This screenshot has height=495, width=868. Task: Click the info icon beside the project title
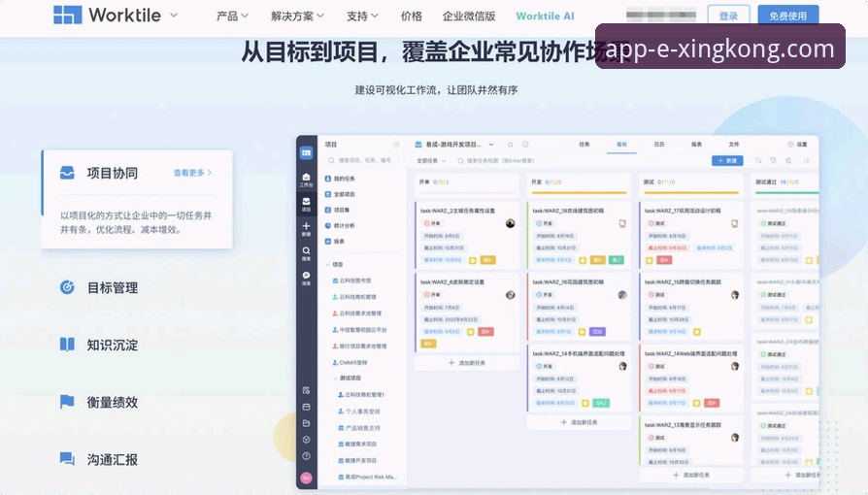(525, 145)
